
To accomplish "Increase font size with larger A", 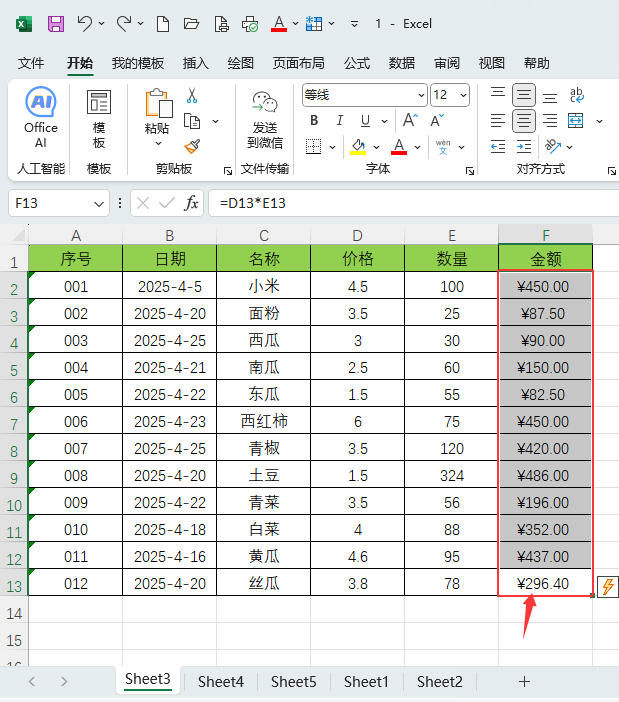I will pyautogui.click(x=410, y=120).
